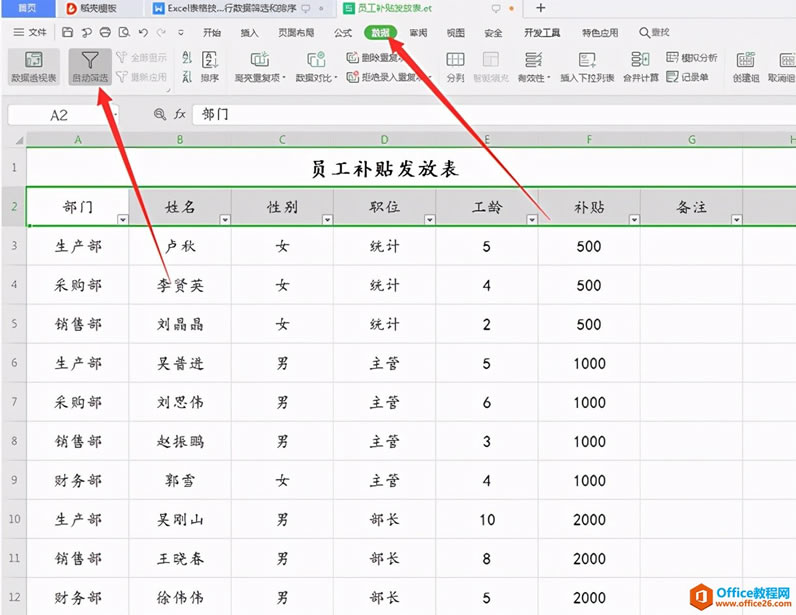The width and height of the screenshot is (796, 615).
Task: Sort ascending with the A-Z icon
Action: point(187,57)
